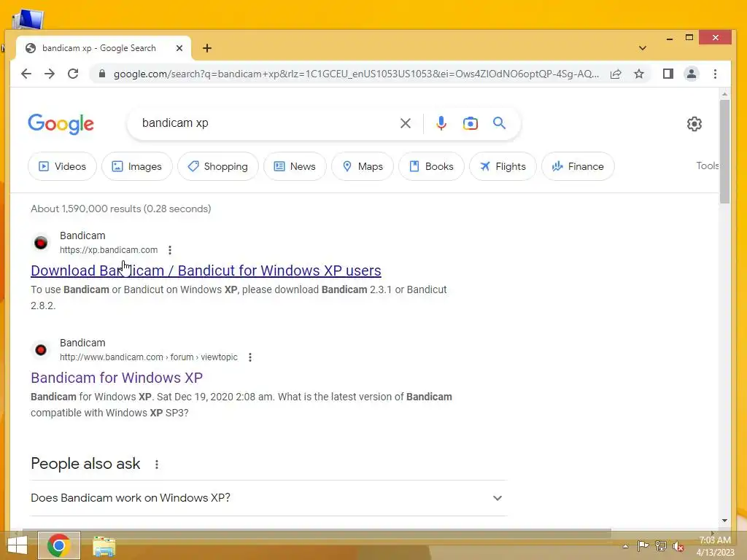Click the horizontal scrollbar at the bottom

tap(317, 532)
